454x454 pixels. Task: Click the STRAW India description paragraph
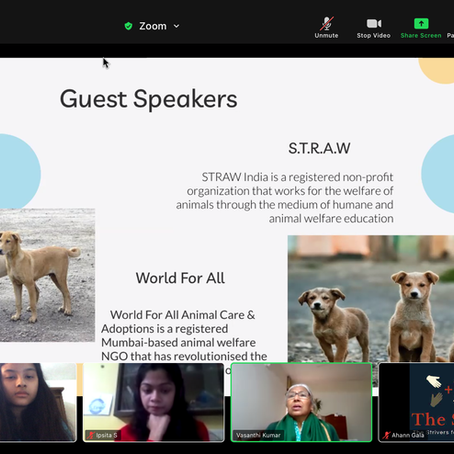pos(285,198)
